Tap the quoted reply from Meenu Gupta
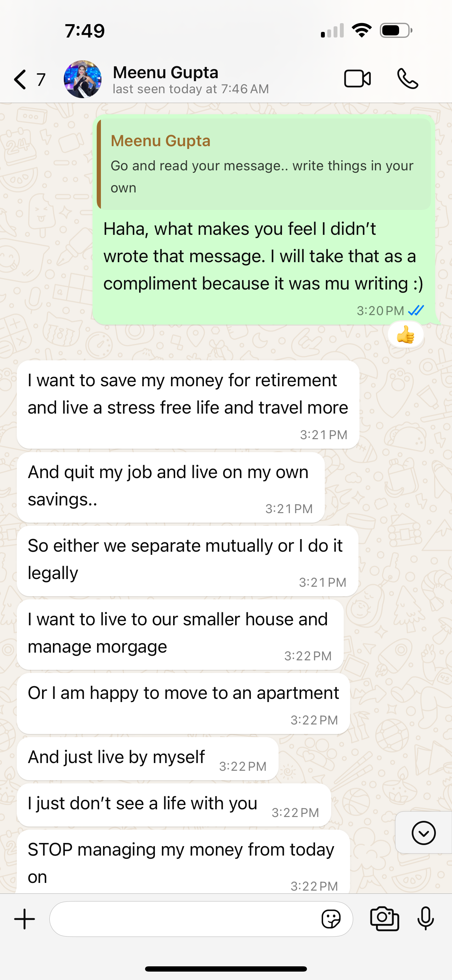This screenshot has height=980, width=452. [264, 164]
